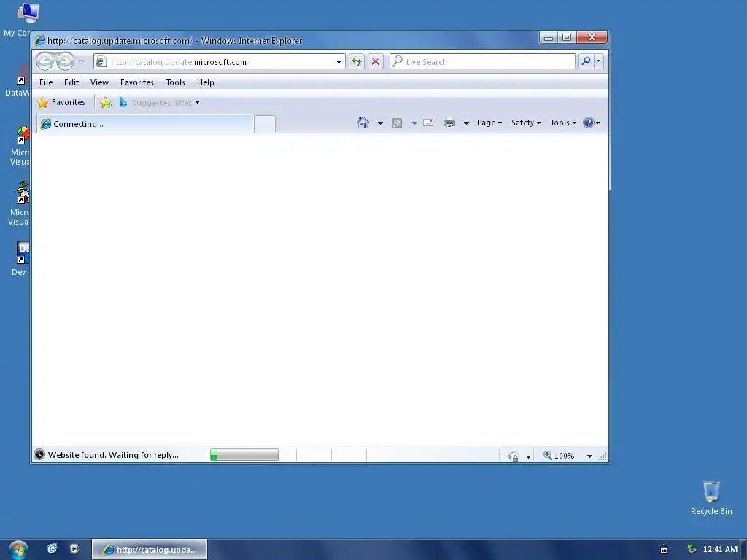Click the green Refresh button
Screen dimensions: 747x560
pos(356,61)
